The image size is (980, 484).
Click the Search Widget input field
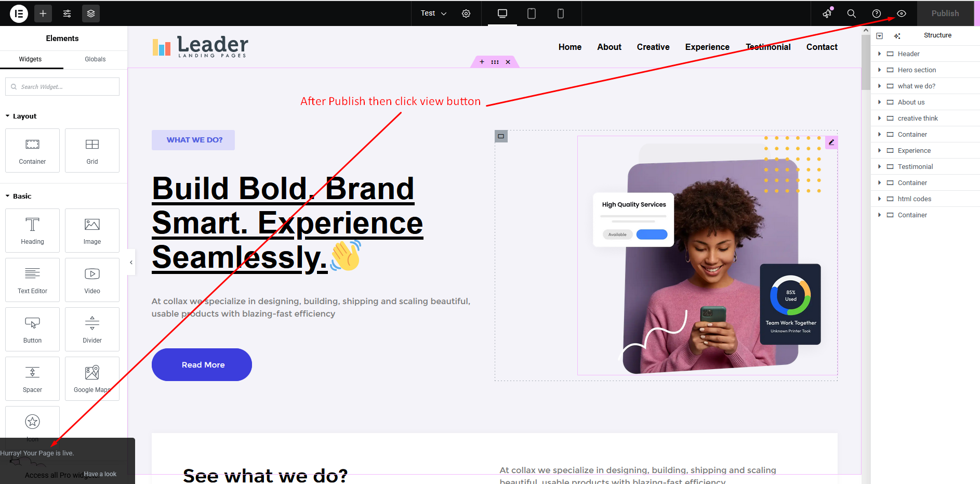coord(62,87)
